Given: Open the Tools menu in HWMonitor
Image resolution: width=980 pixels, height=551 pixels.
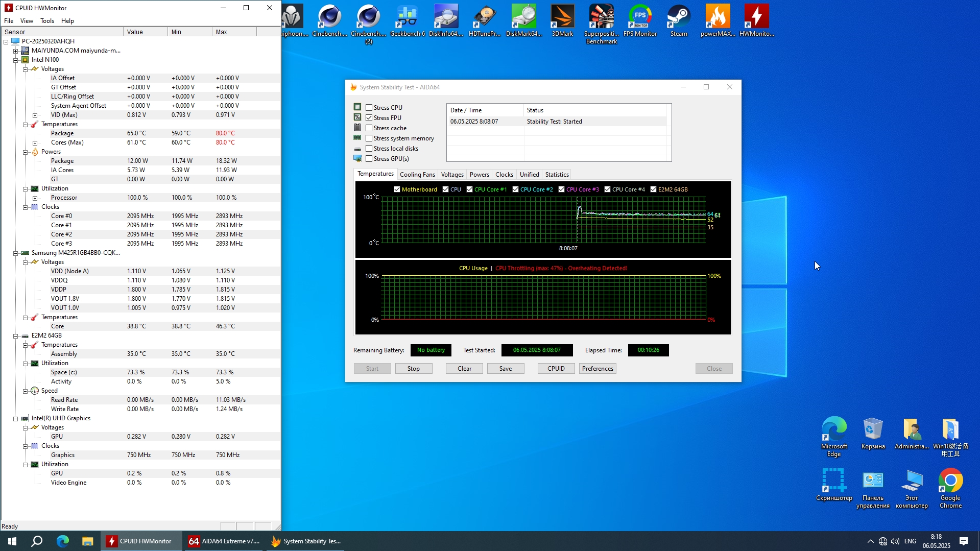Looking at the screenshot, I should coord(47,21).
